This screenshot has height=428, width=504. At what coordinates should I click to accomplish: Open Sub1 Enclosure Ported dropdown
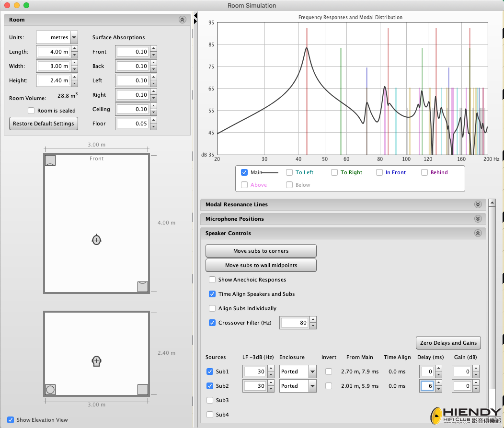[298, 372]
